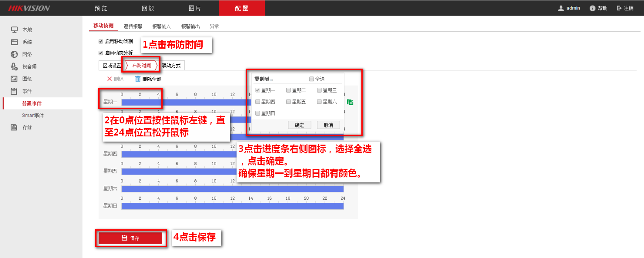Open the 视音频 microphone icon

pos(14,66)
